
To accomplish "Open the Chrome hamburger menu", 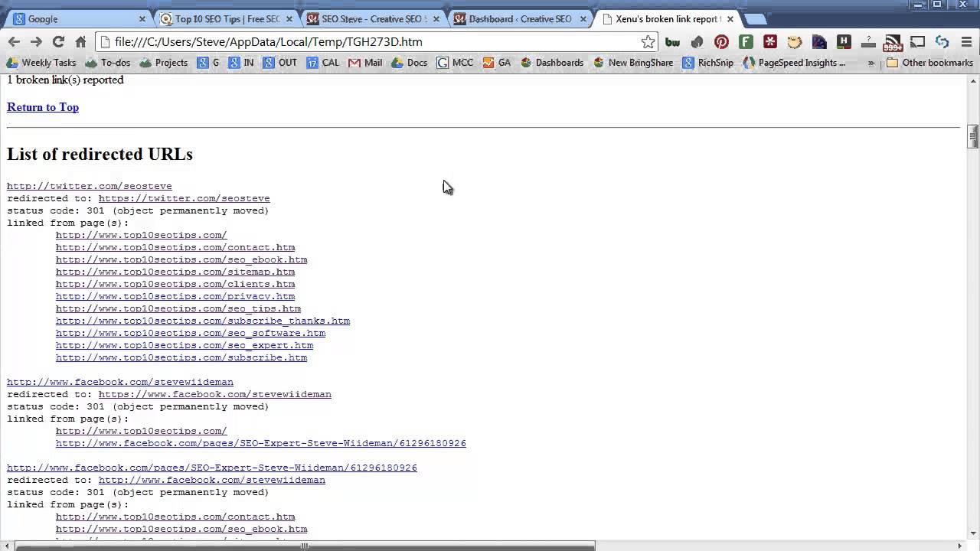I will coord(966,42).
